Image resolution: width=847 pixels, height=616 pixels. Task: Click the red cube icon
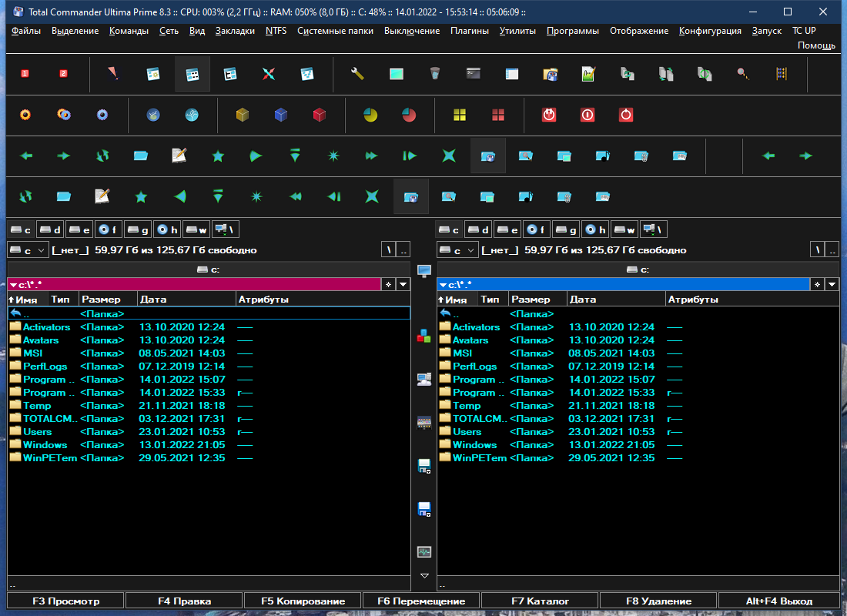click(x=320, y=115)
